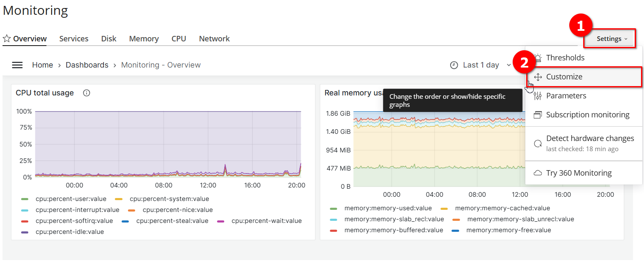Click the 477 MiB memory axis label
Screen dimensions: 644x266
coord(339,168)
